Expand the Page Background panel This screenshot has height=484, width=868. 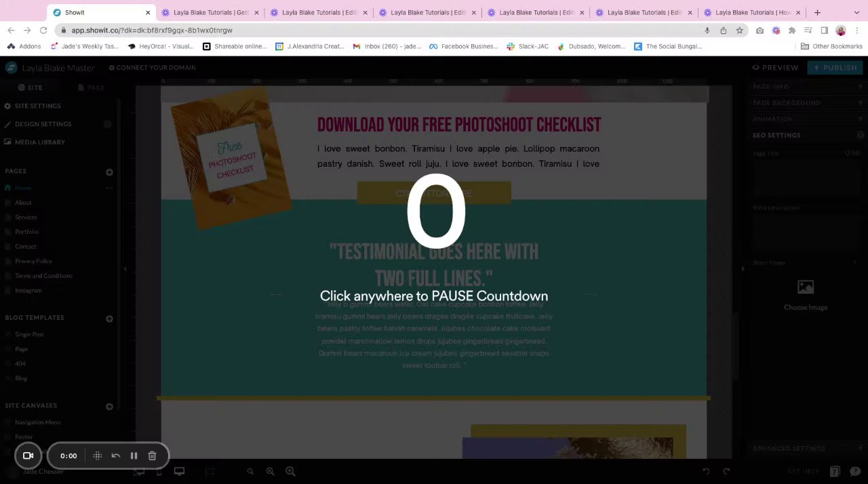[x=808, y=103]
